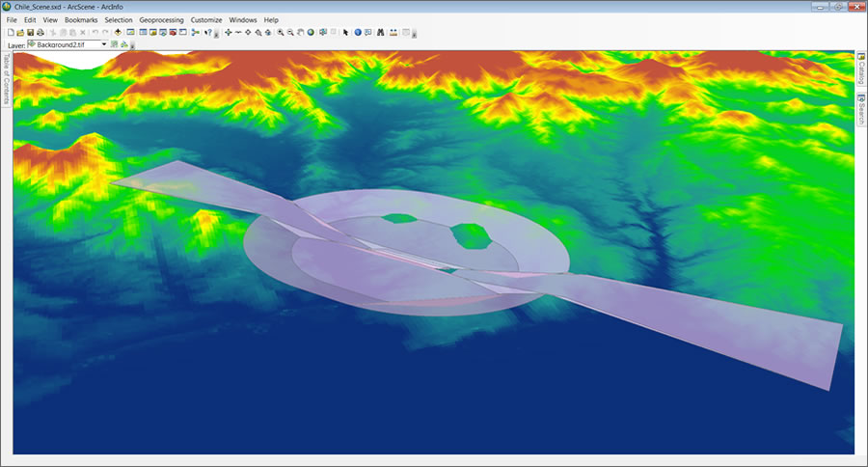Open the Find binoculars tool
This screenshot has height=467, width=868.
(x=380, y=33)
